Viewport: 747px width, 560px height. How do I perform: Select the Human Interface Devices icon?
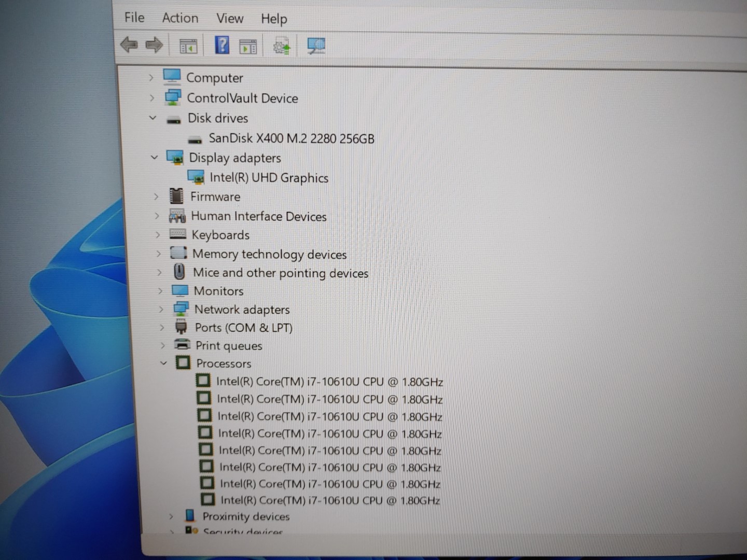pyautogui.click(x=177, y=215)
